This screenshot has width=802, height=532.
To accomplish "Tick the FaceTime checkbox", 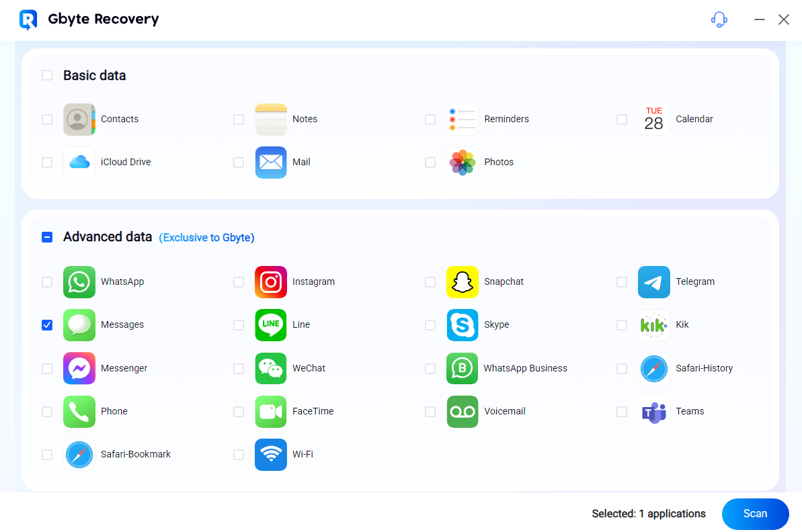I will 239,411.
